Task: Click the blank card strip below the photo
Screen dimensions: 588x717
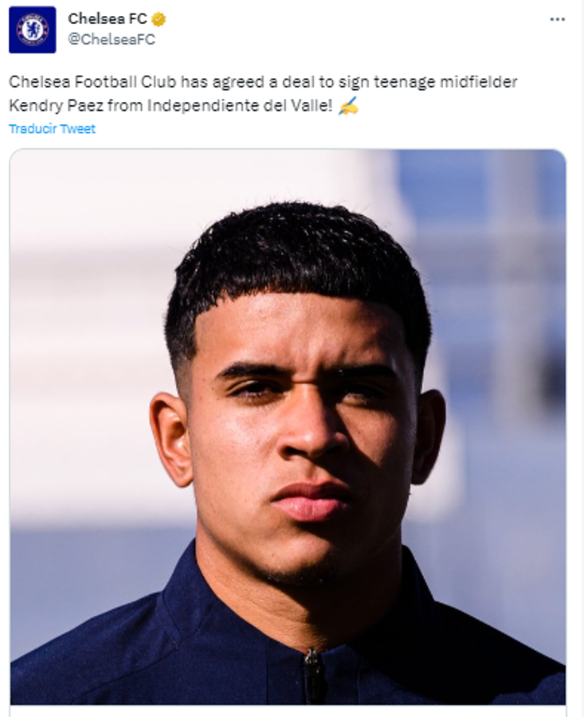Action: [x=288, y=711]
